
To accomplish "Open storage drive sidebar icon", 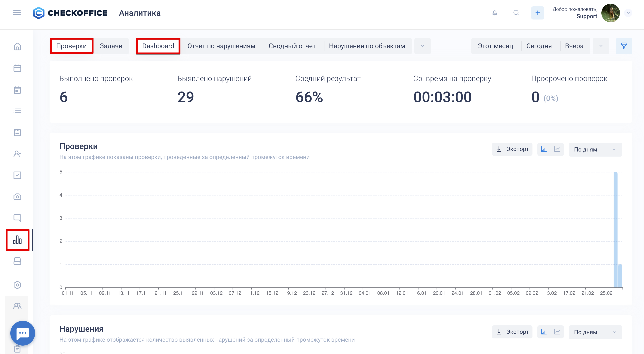I will tap(17, 261).
